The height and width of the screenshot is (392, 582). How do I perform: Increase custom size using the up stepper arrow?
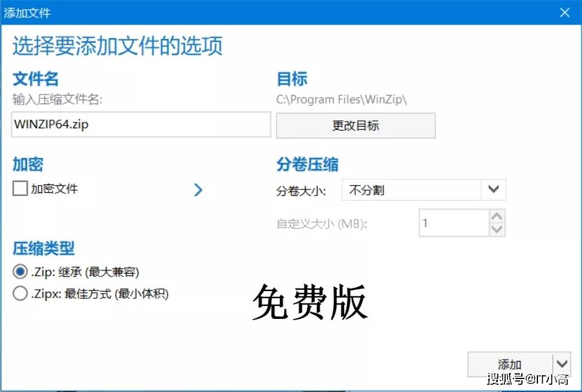[496, 217]
